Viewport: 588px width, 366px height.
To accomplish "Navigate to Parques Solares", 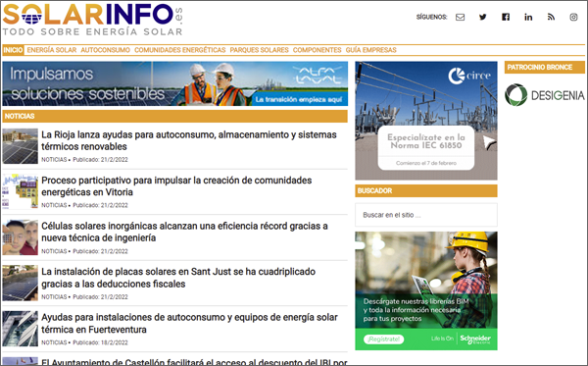I will 259,50.
